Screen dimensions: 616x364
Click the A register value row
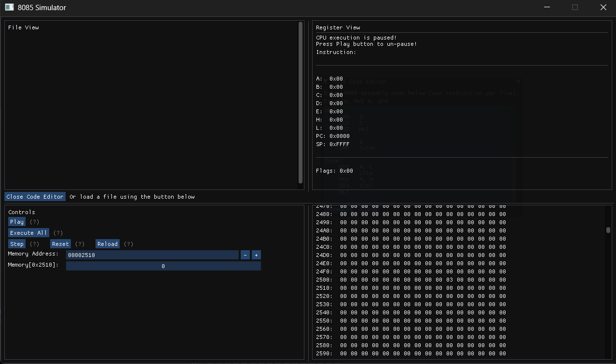[x=329, y=79]
